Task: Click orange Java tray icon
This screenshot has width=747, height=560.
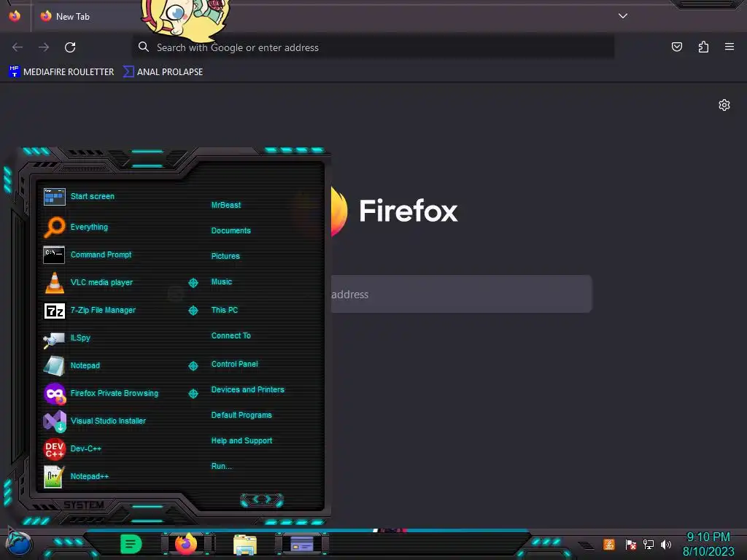Action: (x=609, y=544)
